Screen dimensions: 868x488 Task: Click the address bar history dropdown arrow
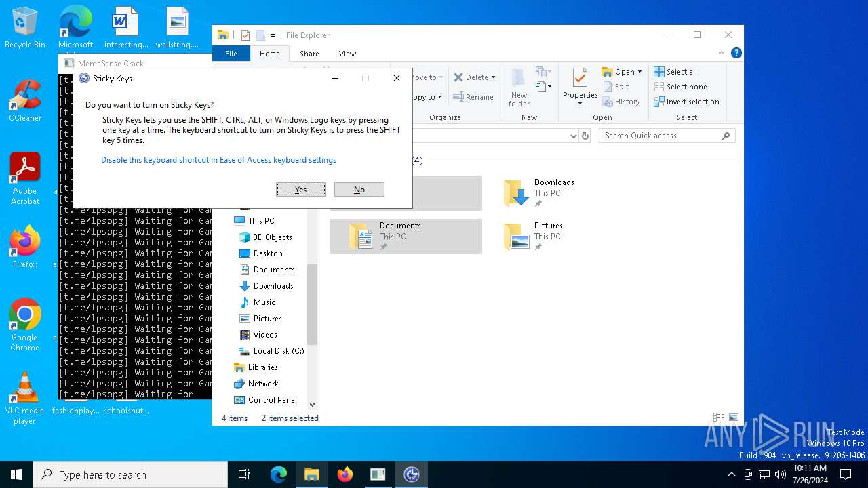click(x=574, y=136)
